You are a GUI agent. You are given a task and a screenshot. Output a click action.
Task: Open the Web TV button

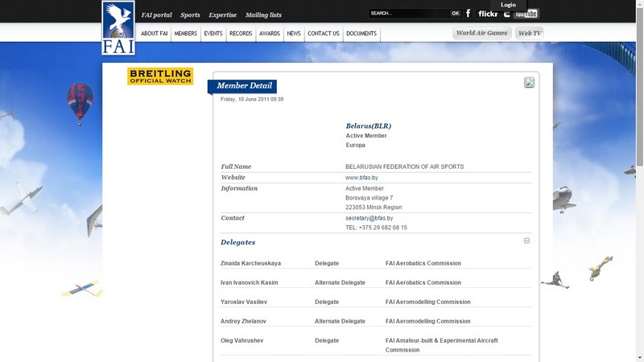click(x=530, y=34)
